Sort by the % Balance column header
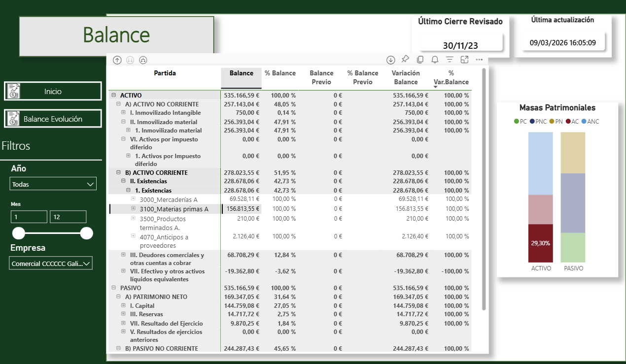 pos(280,73)
